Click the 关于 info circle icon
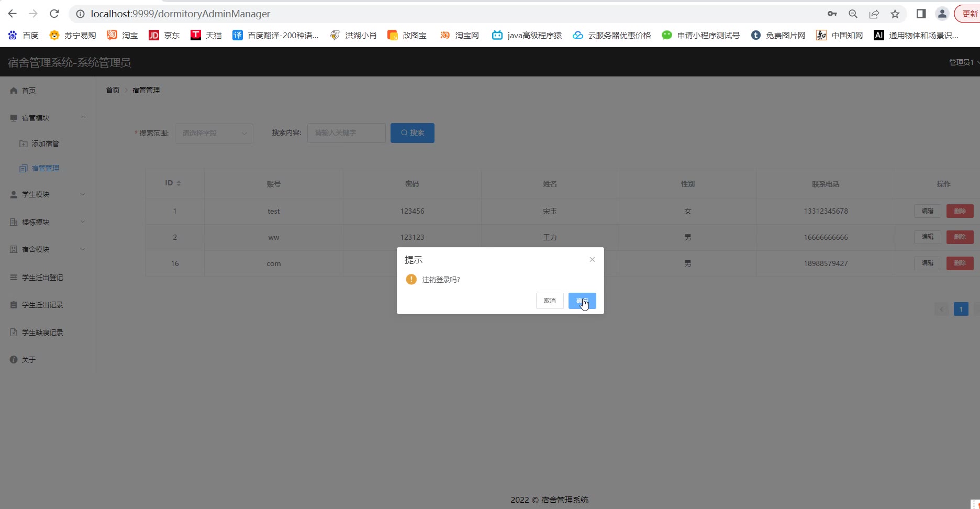This screenshot has width=980, height=509. click(x=14, y=360)
